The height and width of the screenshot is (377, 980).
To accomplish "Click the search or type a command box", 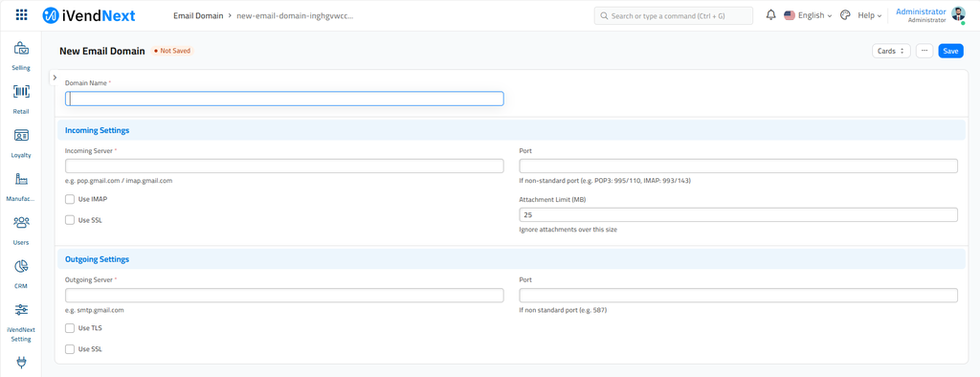I will [674, 15].
